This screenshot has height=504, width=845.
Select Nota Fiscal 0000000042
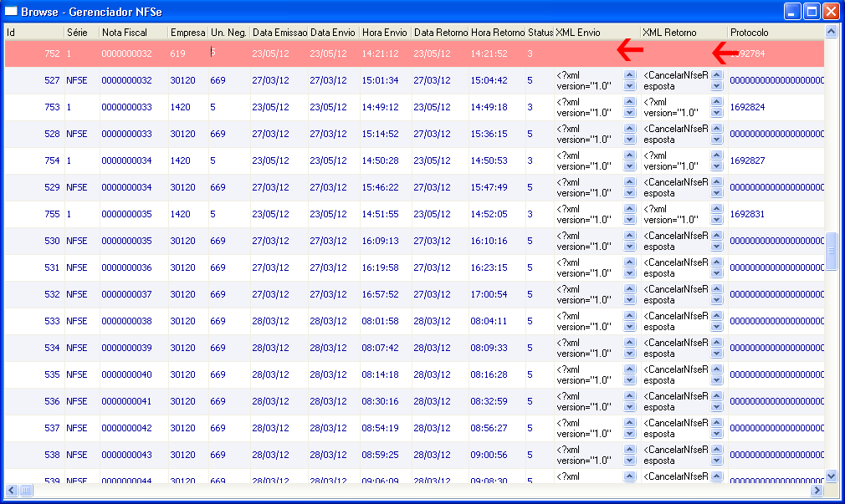[126, 428]
